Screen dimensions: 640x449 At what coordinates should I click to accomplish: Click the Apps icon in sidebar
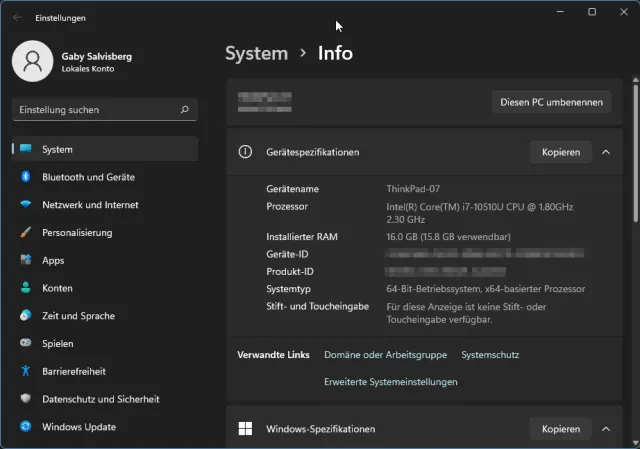pos(26,260)
